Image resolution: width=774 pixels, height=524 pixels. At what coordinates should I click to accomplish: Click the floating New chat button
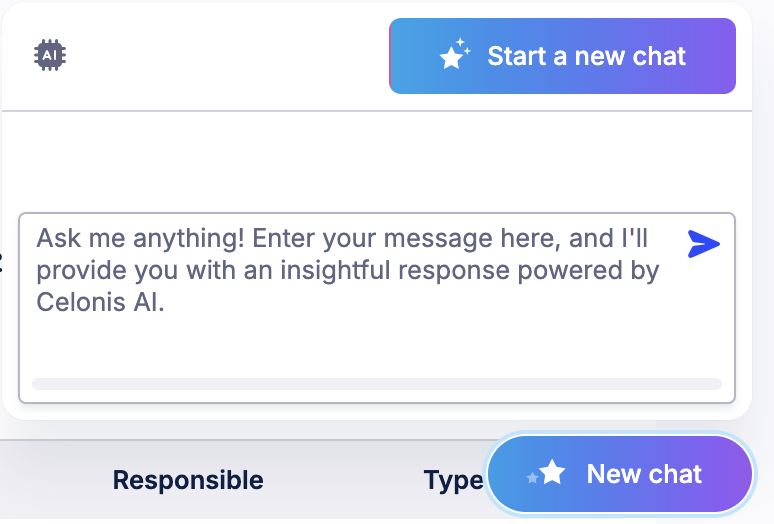click(619, 474)
